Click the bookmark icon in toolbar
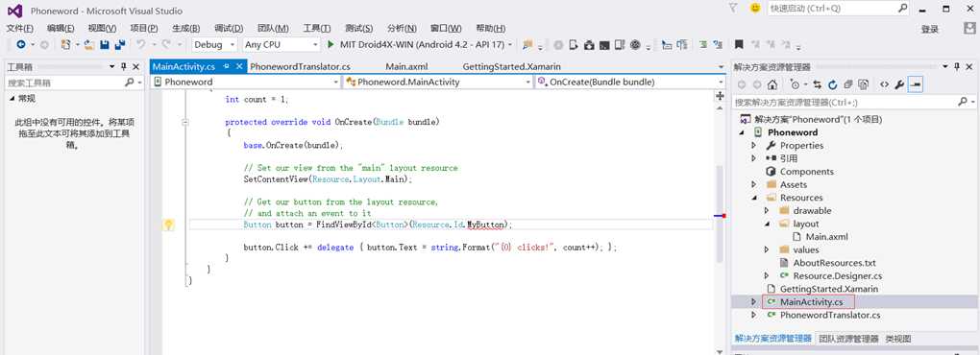980x355 pixels. click(739, 44)
